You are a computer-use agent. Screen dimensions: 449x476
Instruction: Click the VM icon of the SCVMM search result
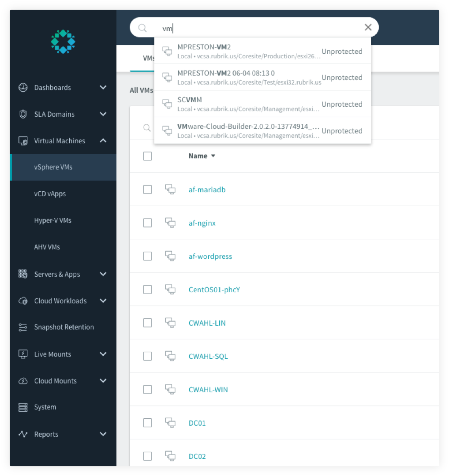click(167, 104)
